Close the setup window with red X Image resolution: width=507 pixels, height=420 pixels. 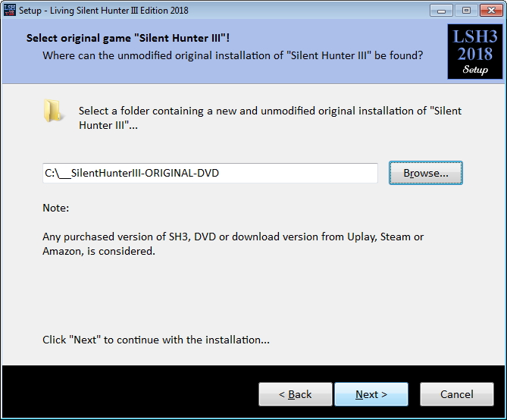pos(491,11)
